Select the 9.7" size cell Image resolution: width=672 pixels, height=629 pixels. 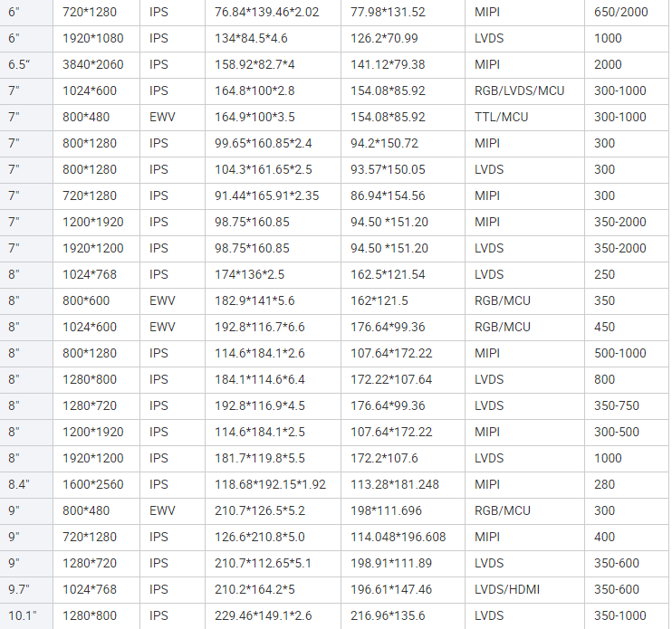click(x=19, y=589)
